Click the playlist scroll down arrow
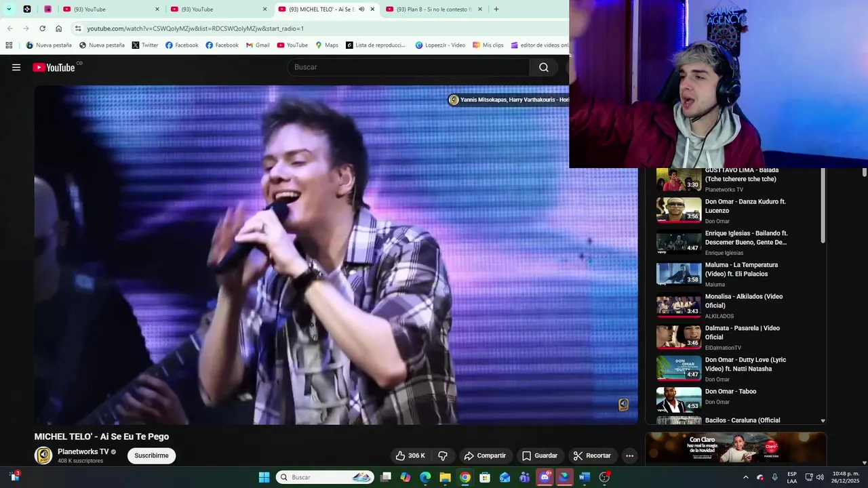This screenshot has height=488, width=868. coord(823,421)
